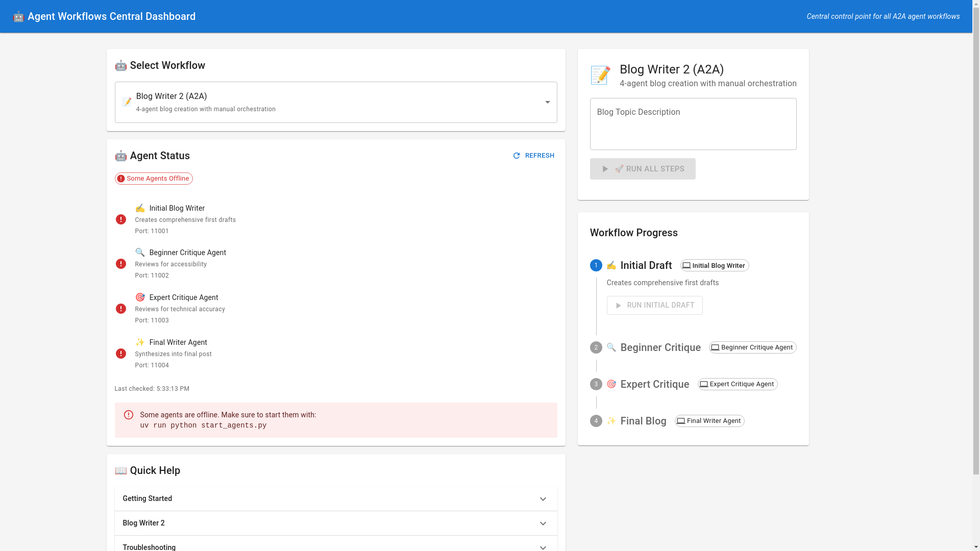The width and height of the screenshot is (980, 551).
Task: Refresh the agent status
Action: (534, 156)
